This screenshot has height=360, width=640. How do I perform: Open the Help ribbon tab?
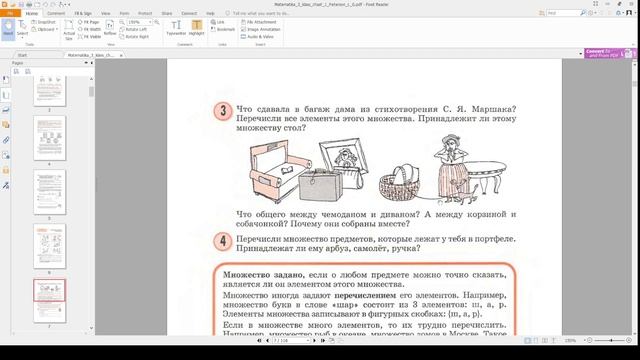coord(210,13)
